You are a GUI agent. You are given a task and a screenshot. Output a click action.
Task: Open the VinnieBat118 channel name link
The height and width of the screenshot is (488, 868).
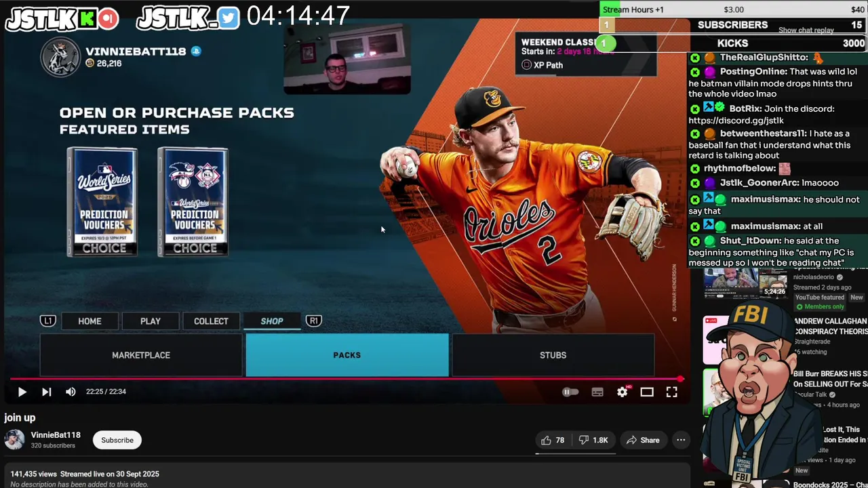pyautogui.click(x=56, y=435)
